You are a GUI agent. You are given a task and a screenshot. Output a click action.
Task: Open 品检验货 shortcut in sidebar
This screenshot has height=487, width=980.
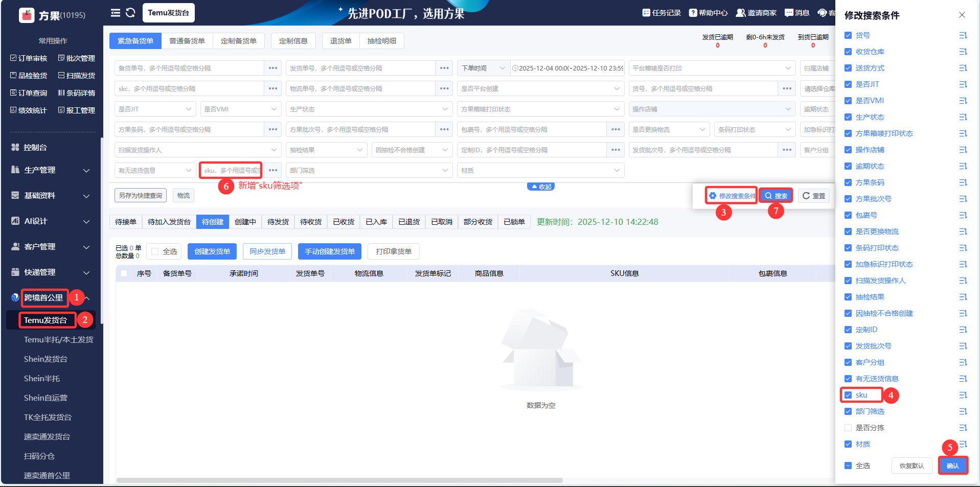pyautogui.click(x=29, y=76)
